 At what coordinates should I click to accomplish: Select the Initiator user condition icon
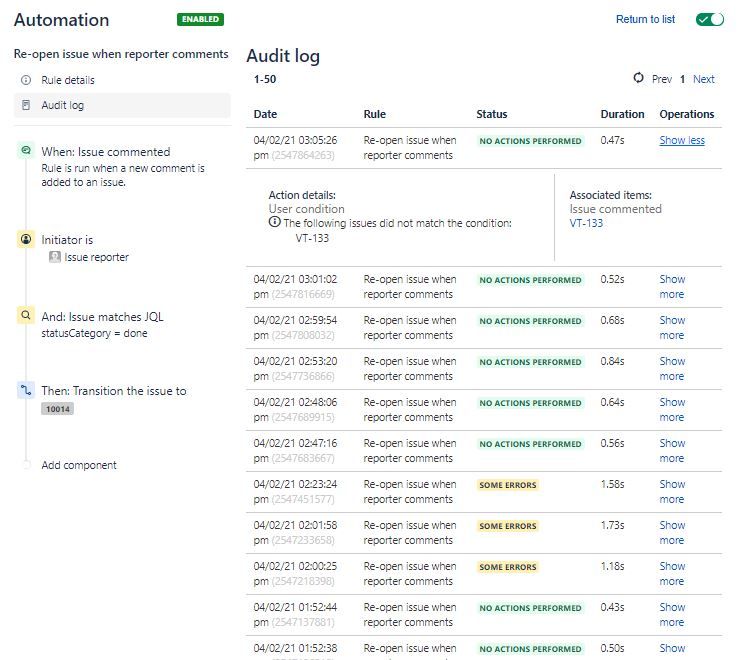click(26, 239)
